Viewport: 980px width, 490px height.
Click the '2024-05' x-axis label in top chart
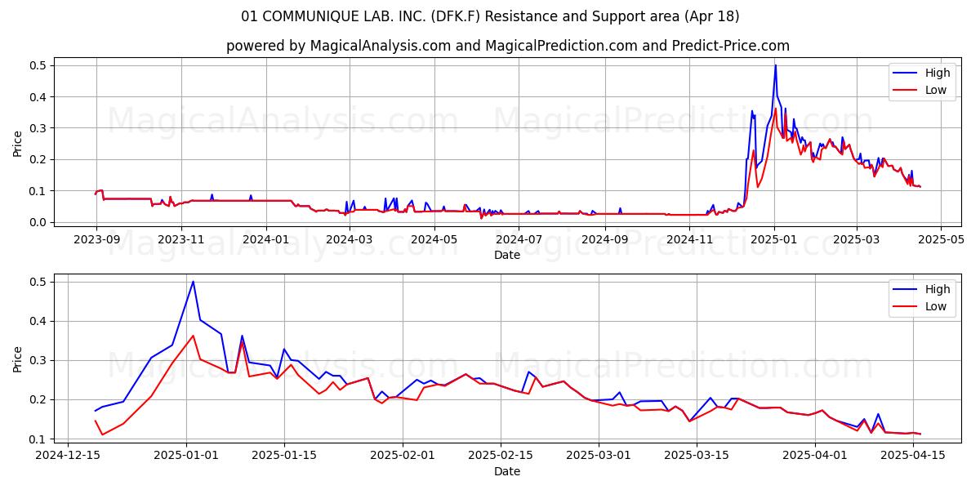pos(434,239)
